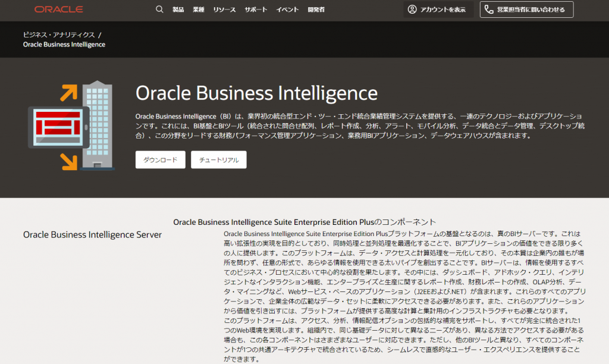
Task: Click the チュートリアル button
Action: (219, 159)
